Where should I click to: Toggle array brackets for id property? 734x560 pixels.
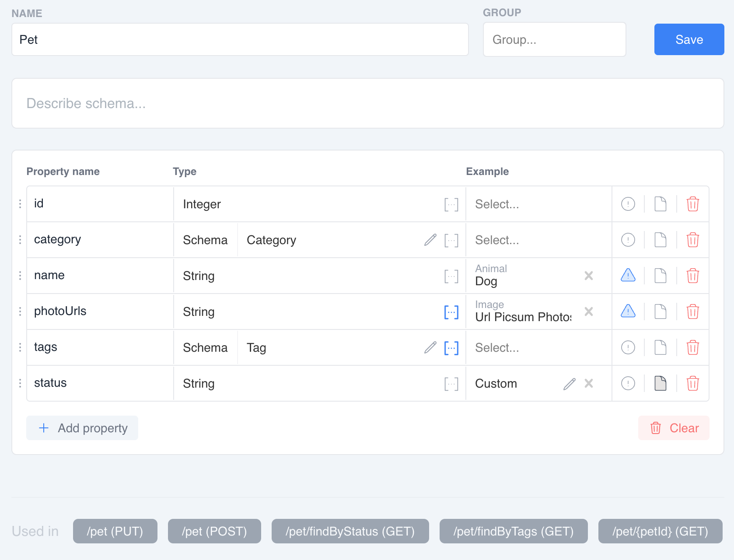point(451,204)
